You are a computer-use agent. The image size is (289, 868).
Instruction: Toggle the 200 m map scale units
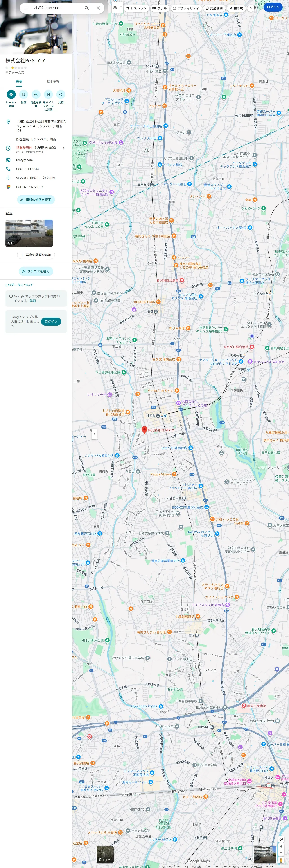pos(274,866)
